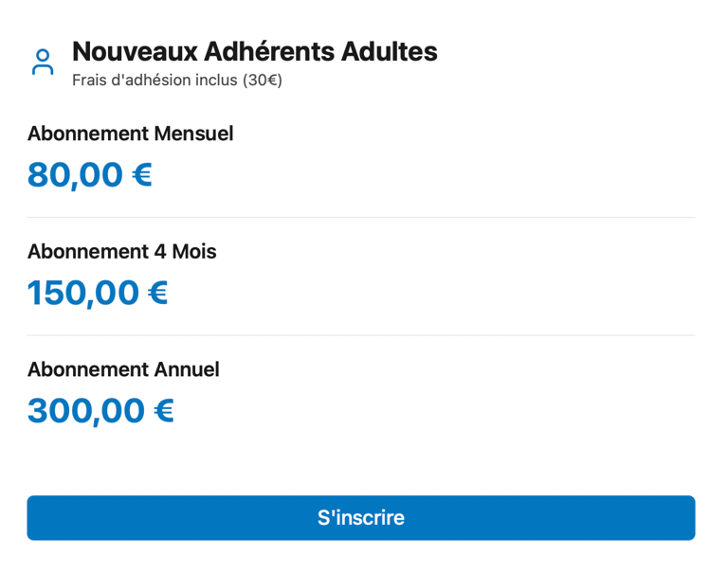Image resolution: width=728 pixels, height=573 pixels.
Task: Select the 300,00 price amount
Action: (x=86, y=411)
